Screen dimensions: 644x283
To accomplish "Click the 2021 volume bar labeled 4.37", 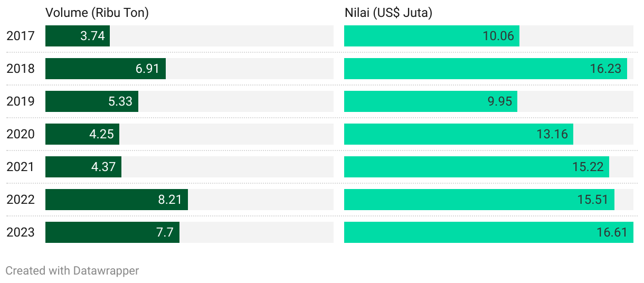I will click(x=83, y=167).
